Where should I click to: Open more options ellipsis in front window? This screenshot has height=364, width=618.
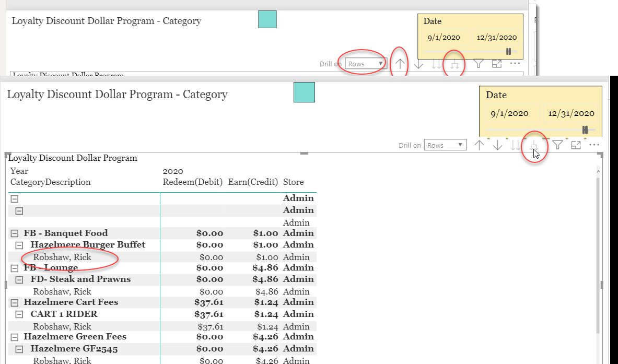(594, 145)
